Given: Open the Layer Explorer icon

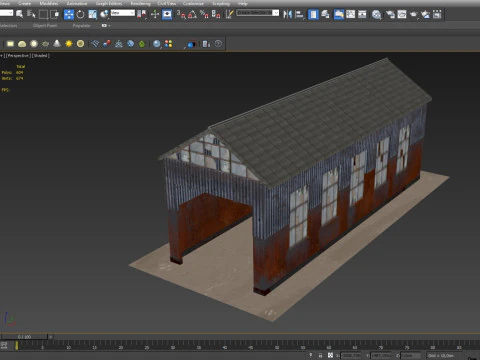Looking at the screenshot, I should 325,14.
